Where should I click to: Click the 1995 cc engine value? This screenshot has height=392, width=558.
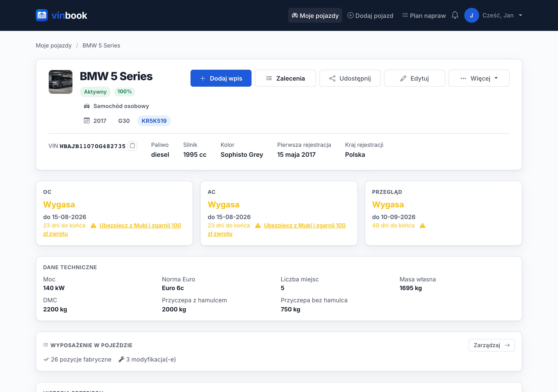click(195, 155)
